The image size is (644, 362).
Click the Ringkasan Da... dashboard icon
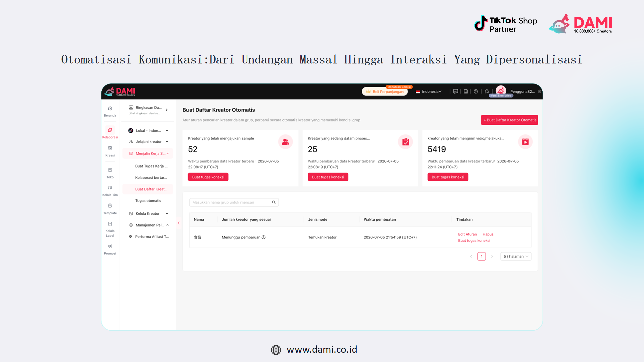click(x=131, y=108)
